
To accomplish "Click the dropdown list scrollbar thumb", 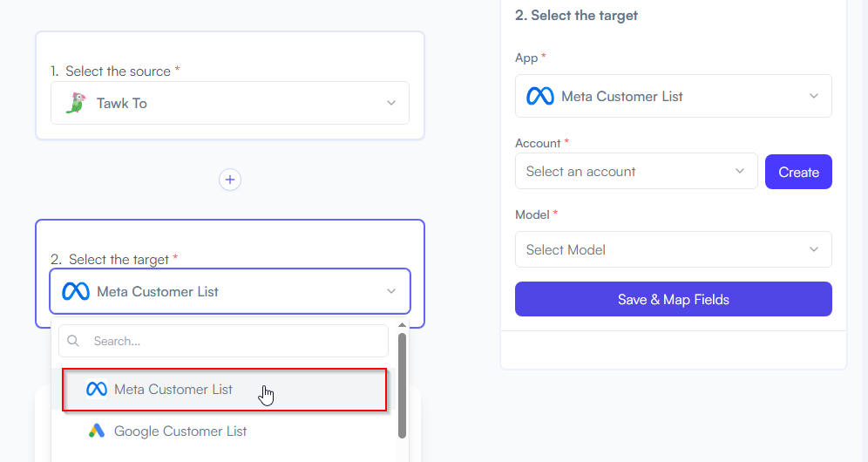I will point(402,385).
